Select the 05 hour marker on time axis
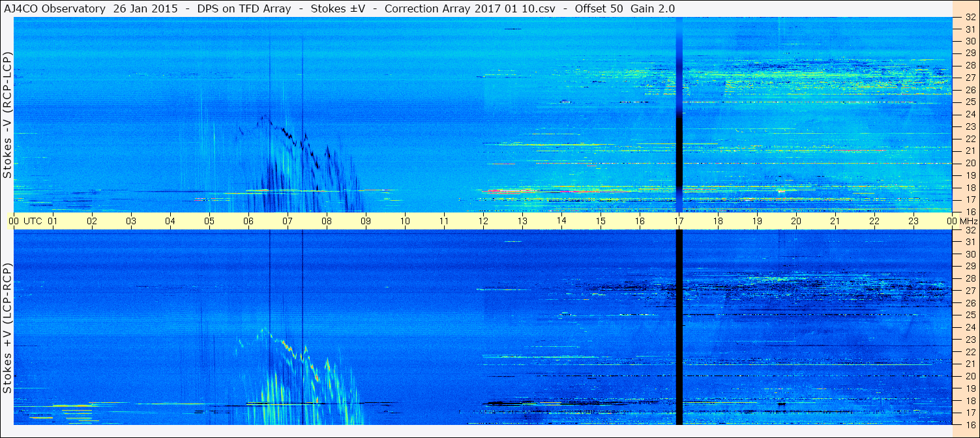This screenshot has width=980, height=438. (209, 221)
